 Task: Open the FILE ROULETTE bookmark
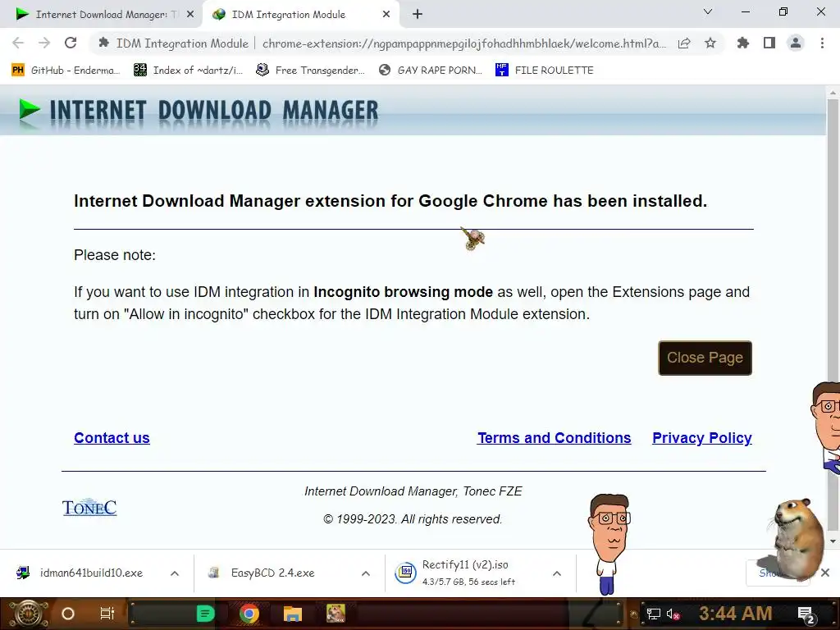(x=545, y=71)
